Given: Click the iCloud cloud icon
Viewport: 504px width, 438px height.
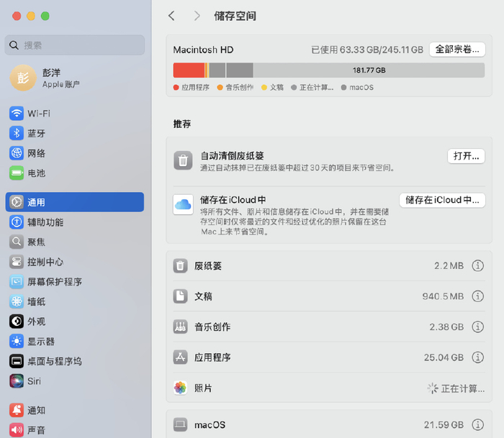Looking at the screenshot, I should click(x=183, y=204).
